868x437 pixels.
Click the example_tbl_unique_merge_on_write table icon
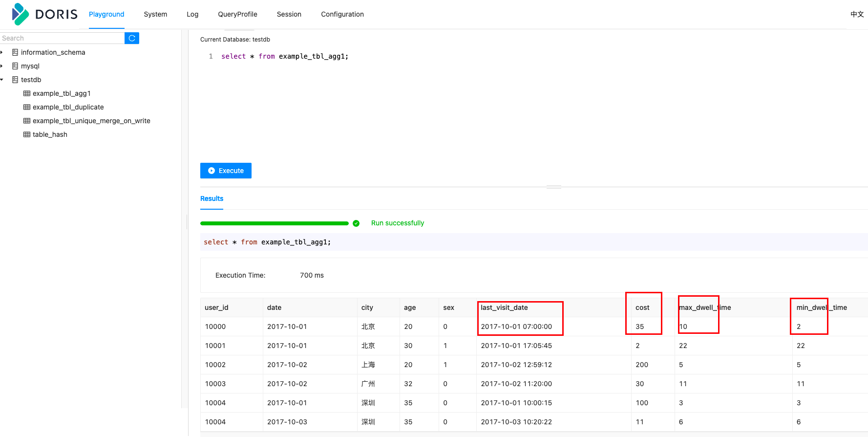coord(27,121)
